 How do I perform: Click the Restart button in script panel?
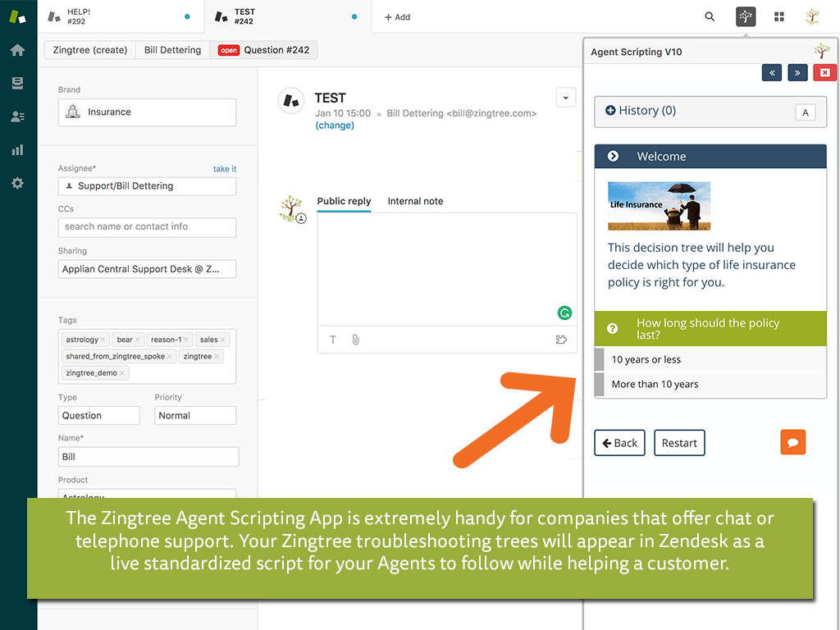coord(679,443)
